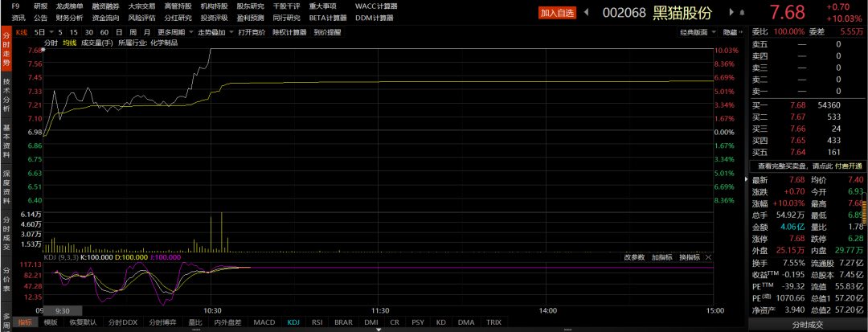Open the 技术分析 sidebar tab
Screen dimensions: 868x332
(6, 95)
